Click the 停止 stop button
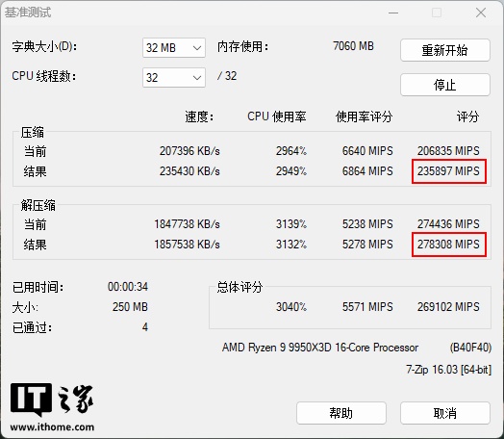 coord(445,85)
